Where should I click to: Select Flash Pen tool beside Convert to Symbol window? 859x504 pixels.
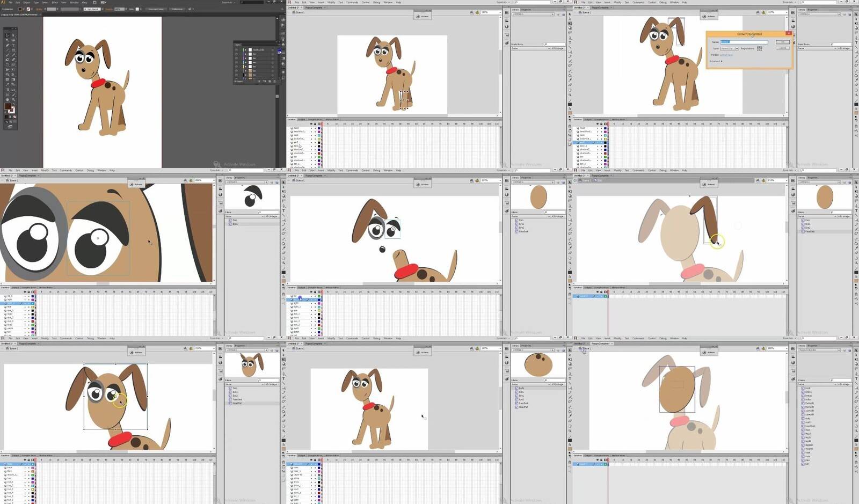[x=856, y=38]
